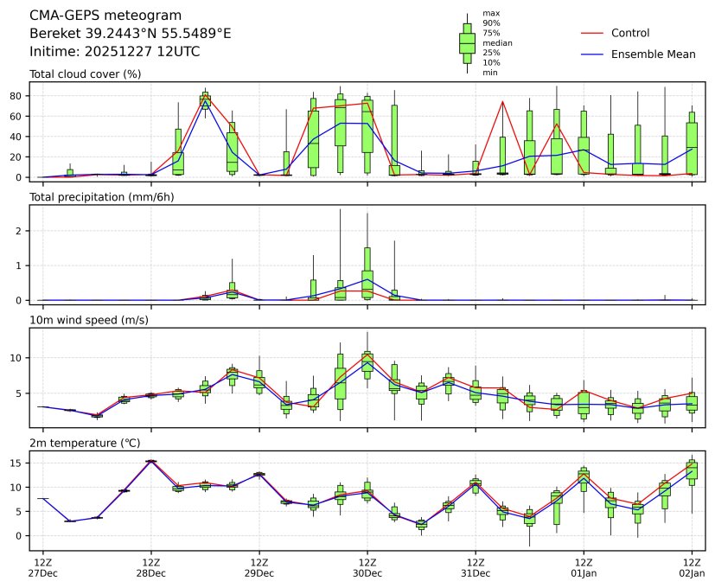Viewport: 715px width, 588px height.
Task: Click the green box-plot legend symbol
Action: coord(467,42)
